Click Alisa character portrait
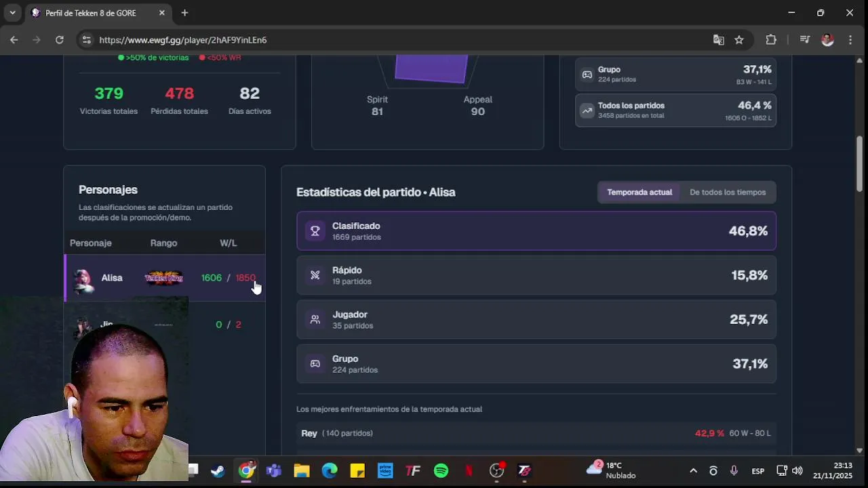This screenshot has height=488, width=868. pyautogui.click(x=83, y=279)
